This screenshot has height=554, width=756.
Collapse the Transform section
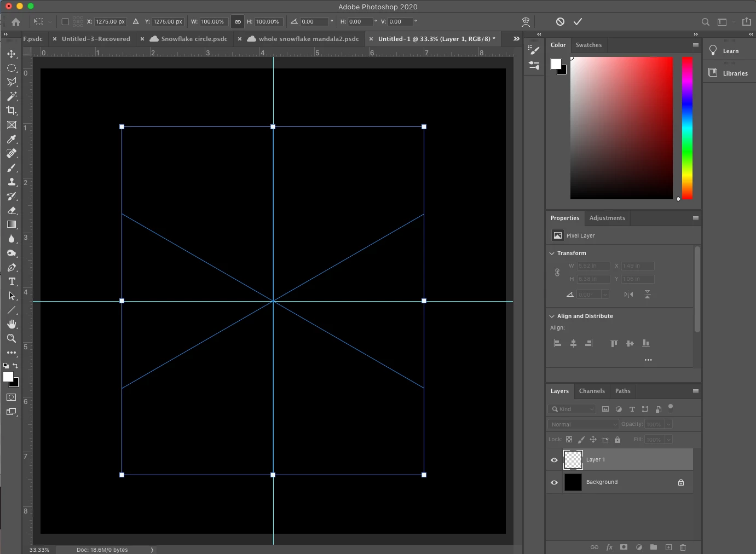tap(552, 253)
